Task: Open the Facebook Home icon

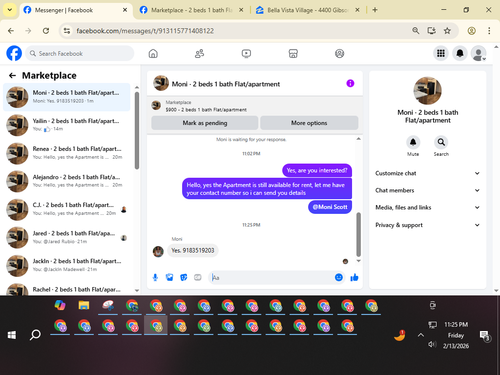Action: pos(153,53)
